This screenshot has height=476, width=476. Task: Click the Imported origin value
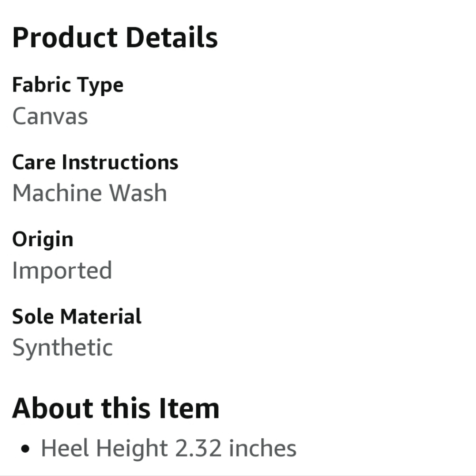pos(62,271)
